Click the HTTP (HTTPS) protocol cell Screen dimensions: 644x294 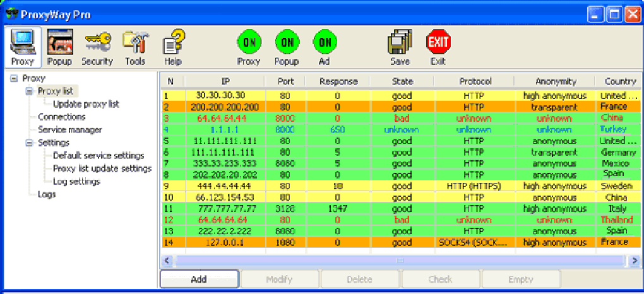[474, 186]
